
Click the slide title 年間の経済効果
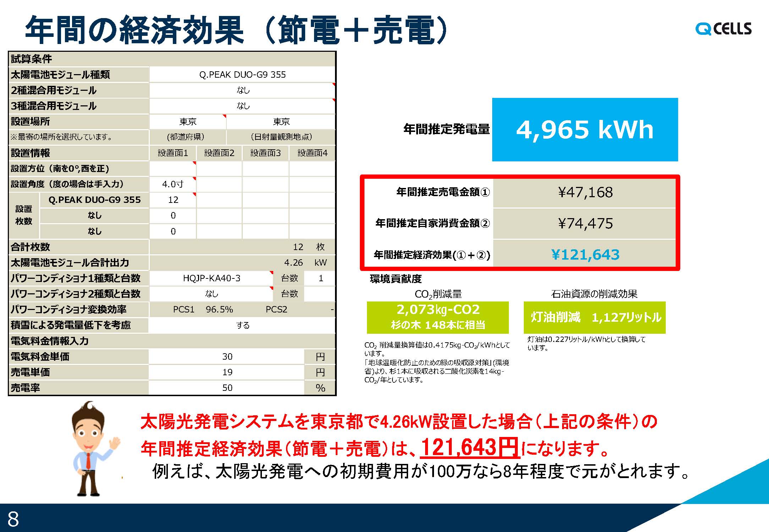134,30
